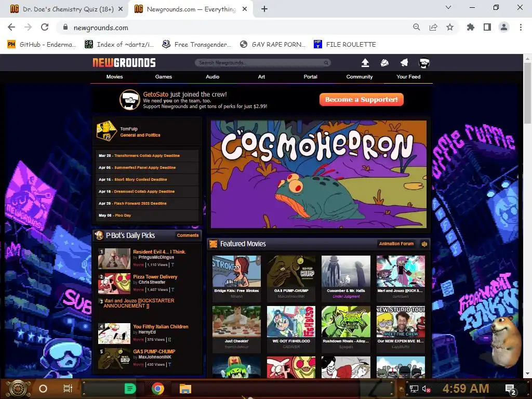The width and height of the screenshot is (532, 399).
Task: Open Bridge Kids: Free Strokes thumbnail
Action: click(x=236, y=271)
